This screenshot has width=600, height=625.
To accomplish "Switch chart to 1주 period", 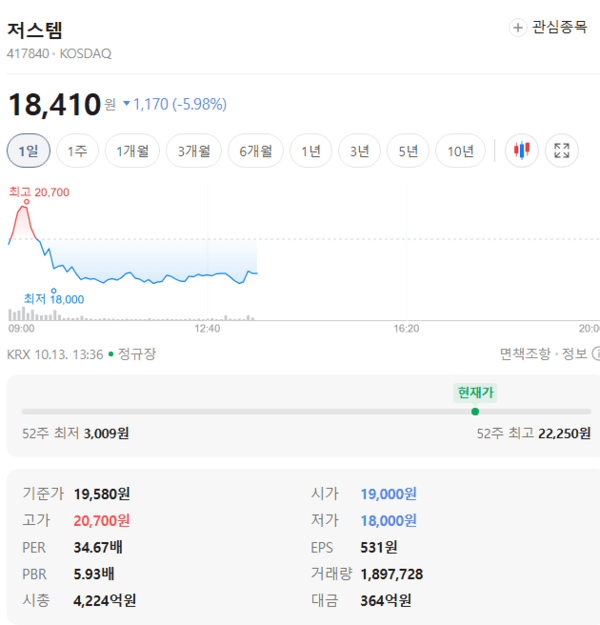I will (x=77, y=151).
